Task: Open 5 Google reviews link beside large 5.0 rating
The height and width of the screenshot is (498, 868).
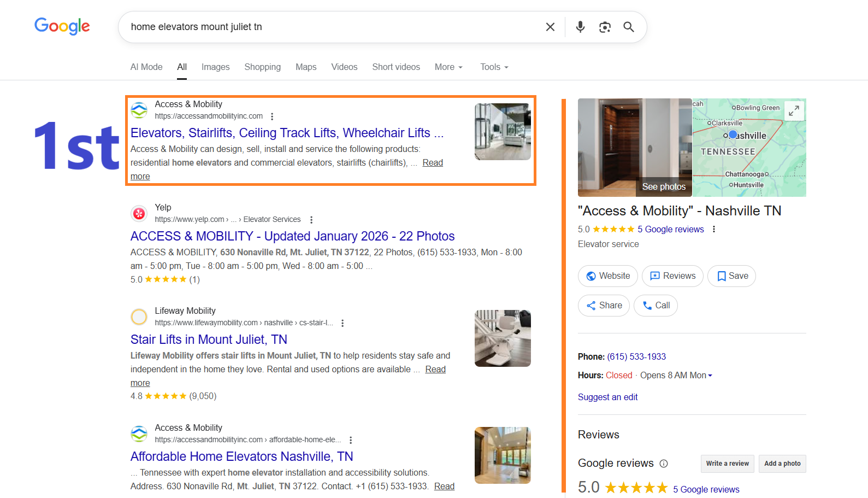Action: coord(706,490)
